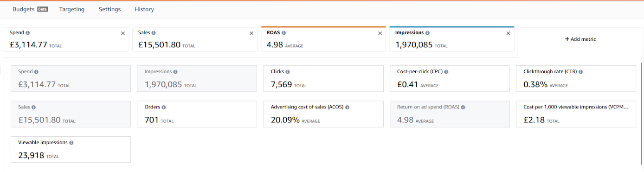This screenshot has height=172, width=644.
Task: Click info icon next to top ROAS
Action: coord(283,33)
